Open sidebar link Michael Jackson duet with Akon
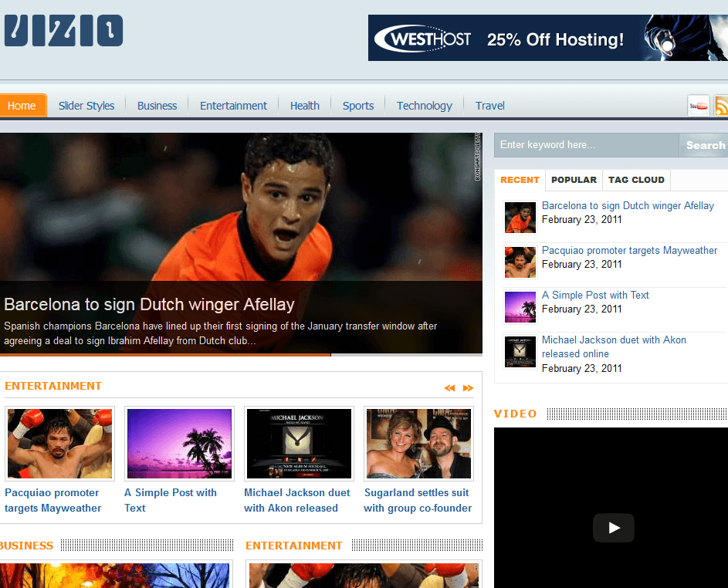This screenshot has height=588, width=728. pos(614,346)
